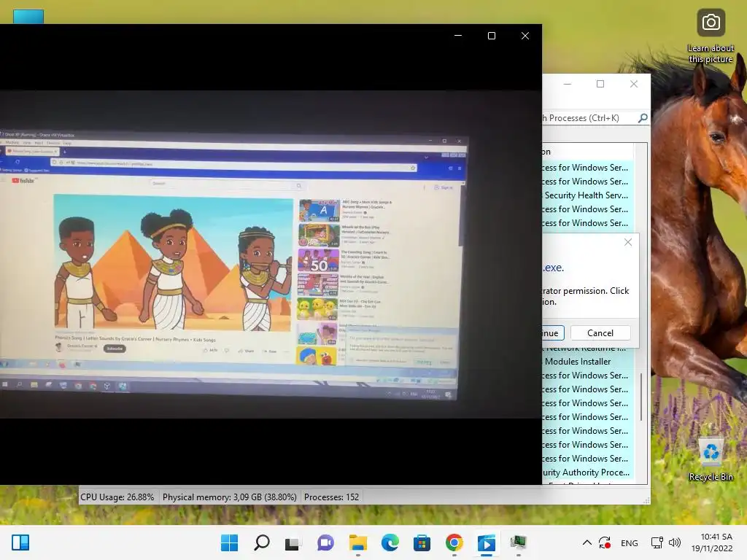
Task: Show hidden system tray icons
Action: click(x=587, y=542)
